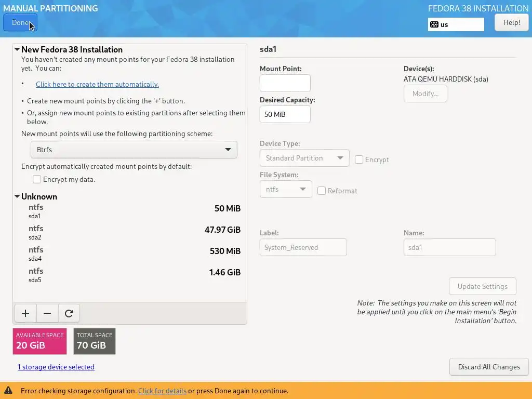The height and width of the screenshot is (399, 532).
Task: Click the us keyboard layout indicator
Action: coord(456,24)
